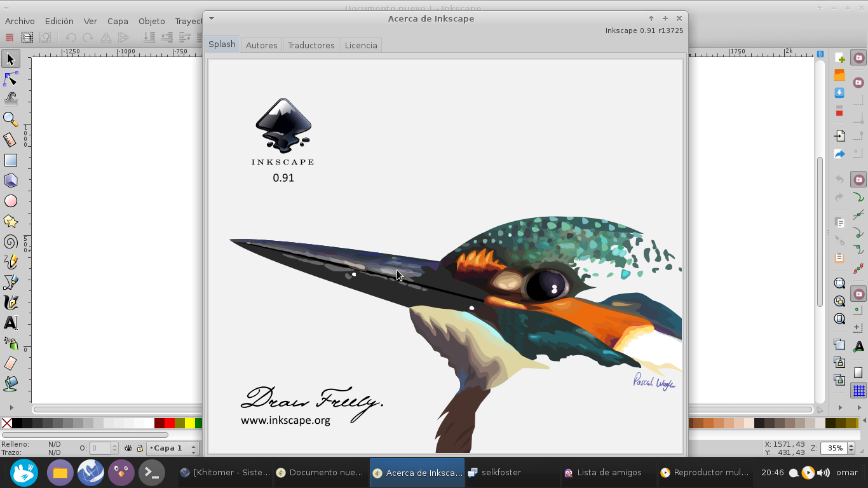Select the text tool
Screen dimensions: 868x488
[10, 323]
